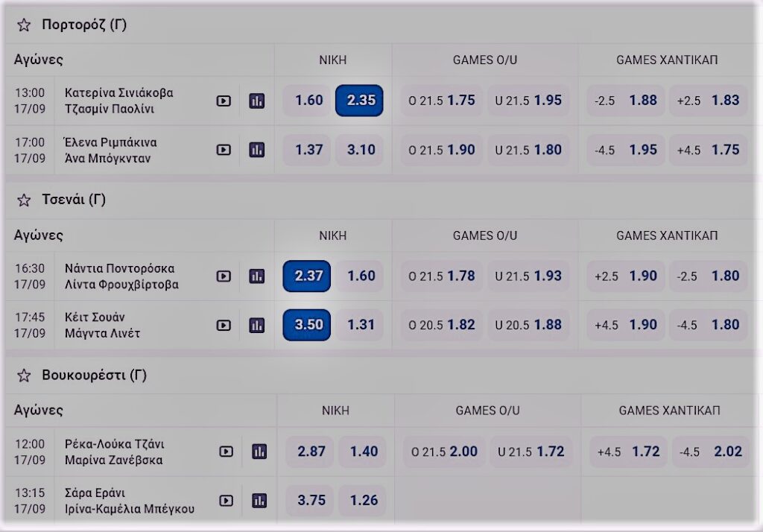Open statistics icon for Κέιτ Σουάν match
This screenshot has height=532, width=763.
click(256, 326)
